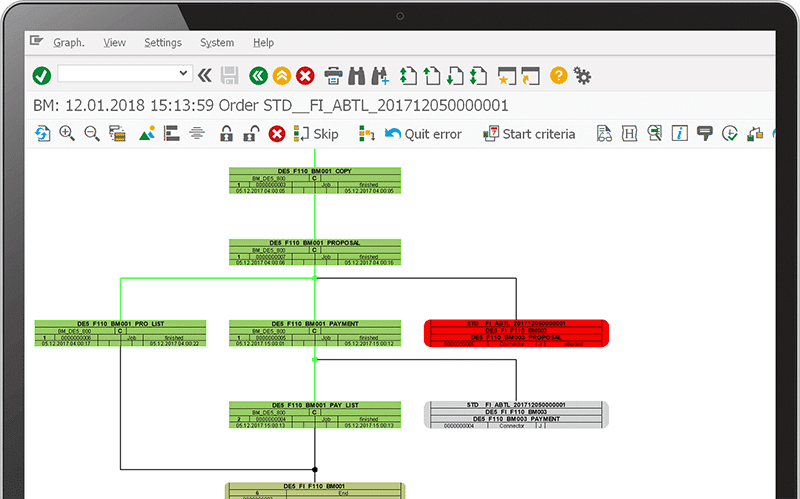
Task: Click Create New Session star window icon
Action: point(507,76)
